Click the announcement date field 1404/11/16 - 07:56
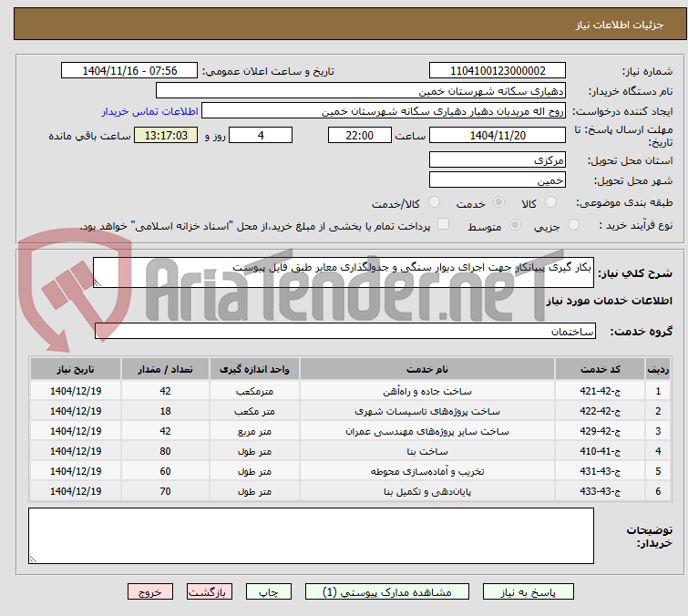Image resolution: width=688 pixels, height=616 pixels. [x=129, y=71]
